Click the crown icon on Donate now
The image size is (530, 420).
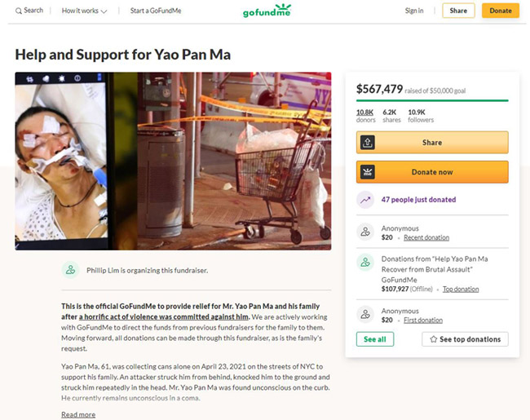368,172
